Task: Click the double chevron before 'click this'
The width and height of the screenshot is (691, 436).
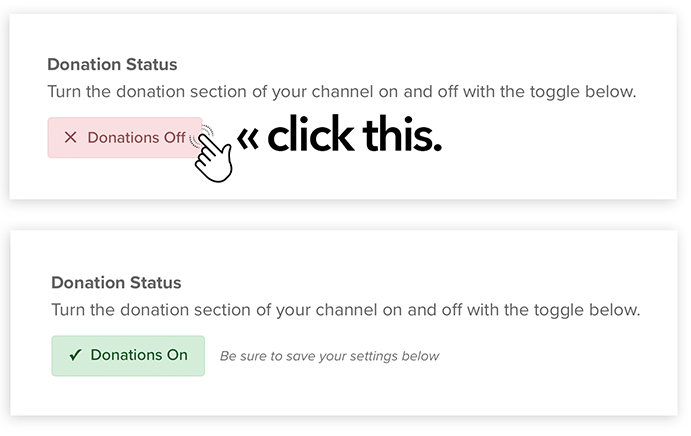Action: click(x=248, y=139)
